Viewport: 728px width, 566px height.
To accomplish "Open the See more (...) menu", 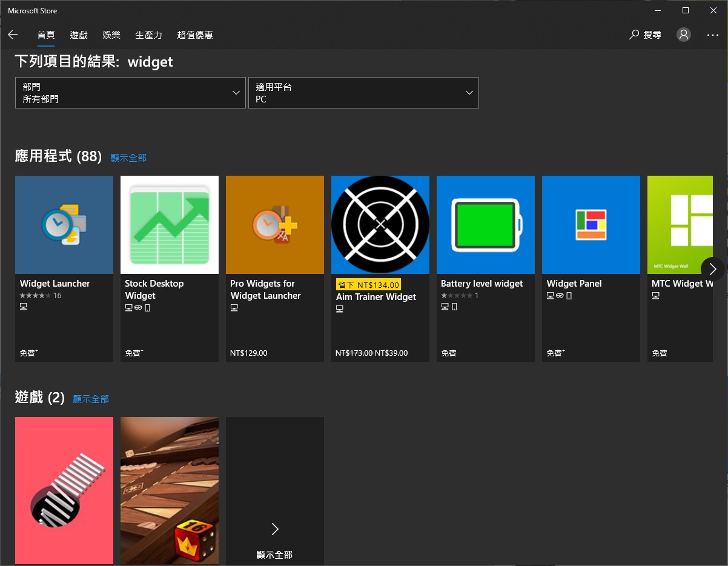I will tap(713, 35).
